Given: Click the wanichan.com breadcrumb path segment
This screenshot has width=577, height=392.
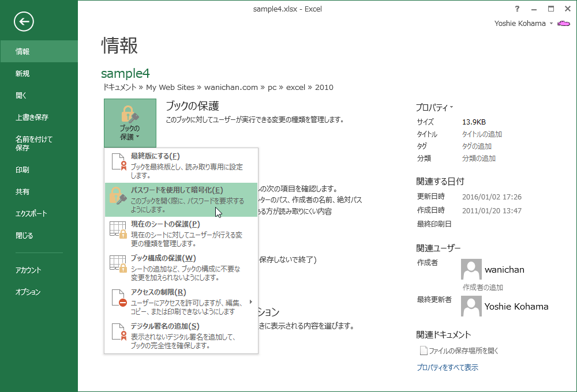Looking at the screenshot, I should tap(231, 88).
